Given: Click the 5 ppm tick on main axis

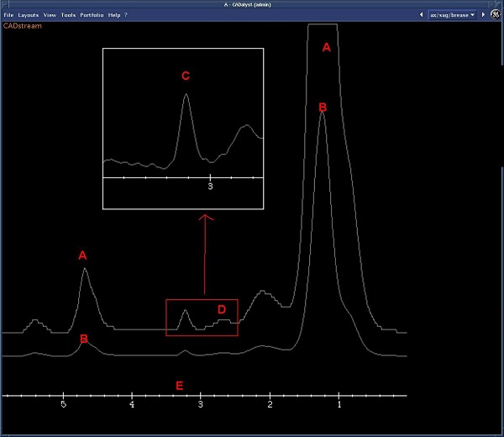Looking at the screenshot, I should point(63,395).
